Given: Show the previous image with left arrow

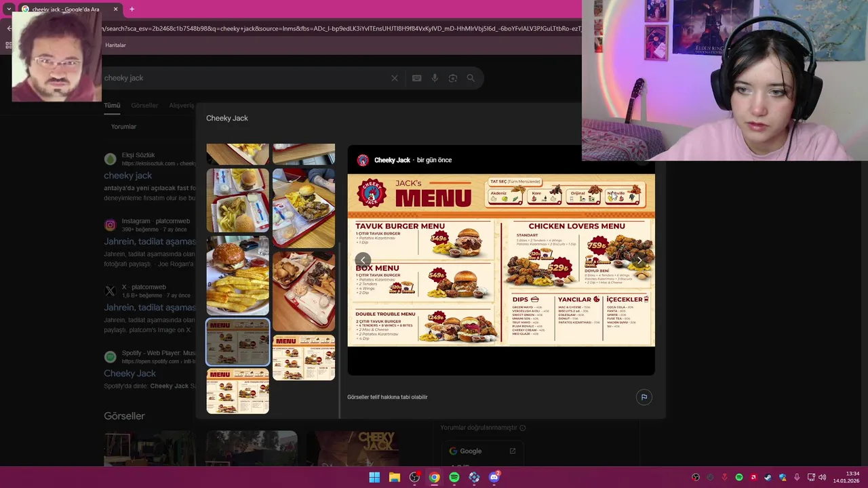Looking at the screenshot, I should pos(363,260).
